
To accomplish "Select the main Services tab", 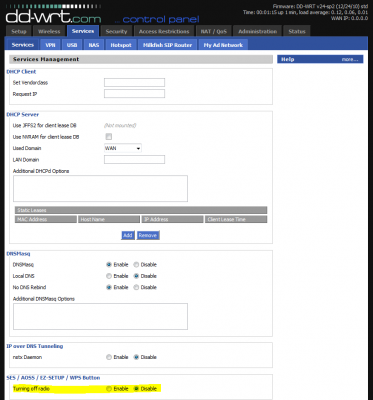I will (83, 31).
